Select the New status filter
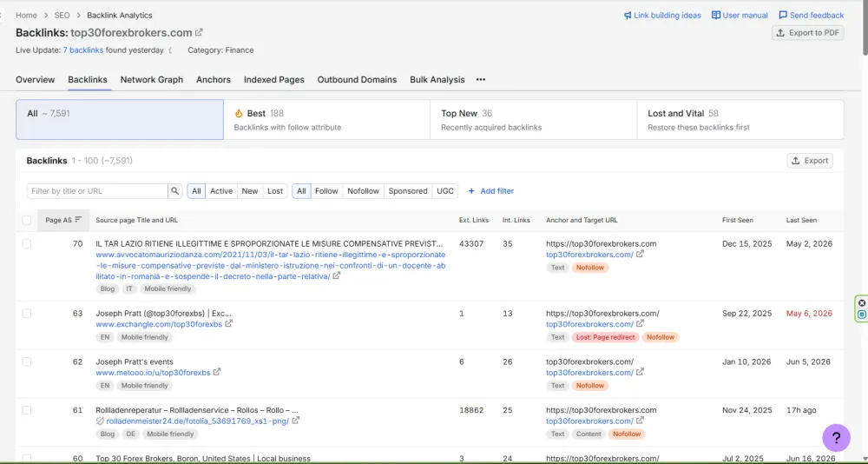This screenshot has height=464, width=868. [x=250, y=190]
